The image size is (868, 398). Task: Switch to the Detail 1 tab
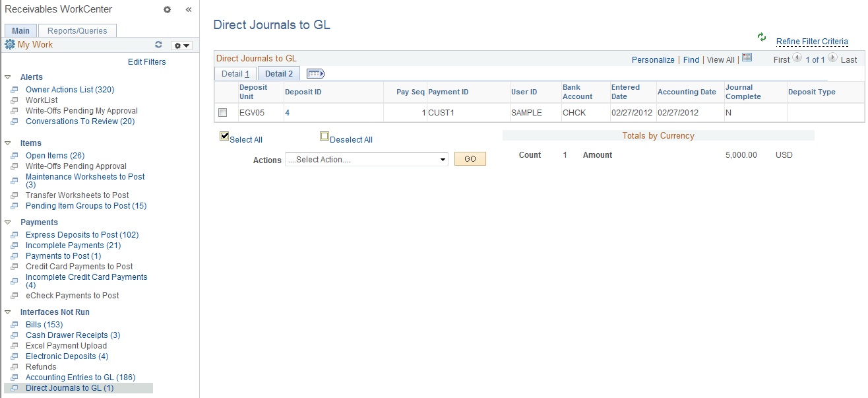[235, 73]
